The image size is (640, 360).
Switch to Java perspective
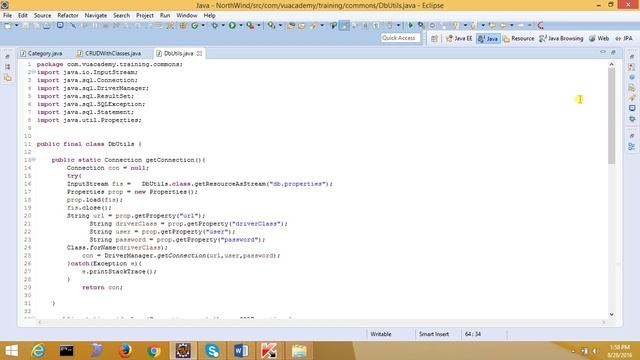coord(488,38)
